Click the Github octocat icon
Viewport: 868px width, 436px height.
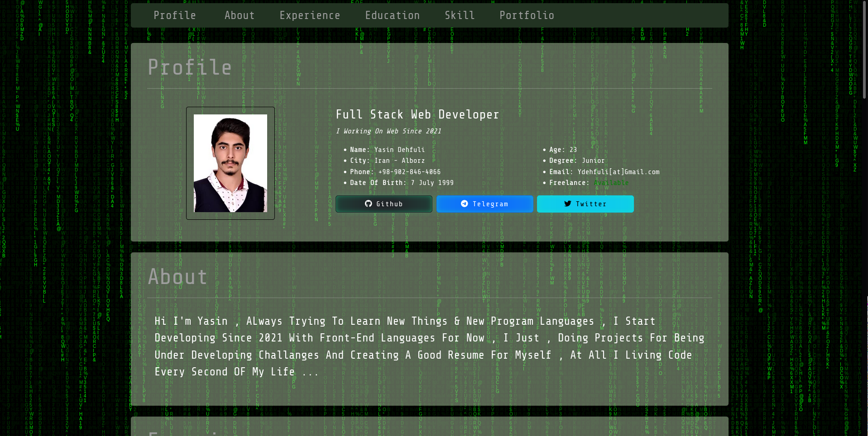pyautogui.click(x=369, y=204)
